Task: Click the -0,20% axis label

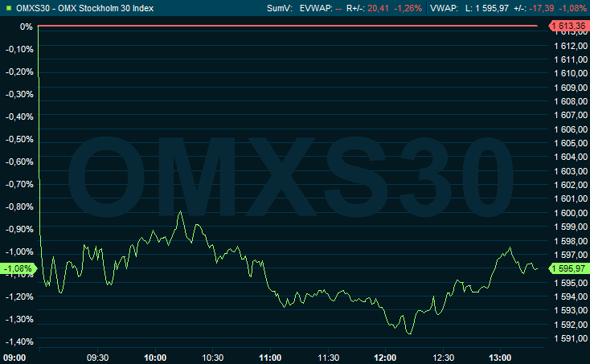Action: [x=19, y=72]
